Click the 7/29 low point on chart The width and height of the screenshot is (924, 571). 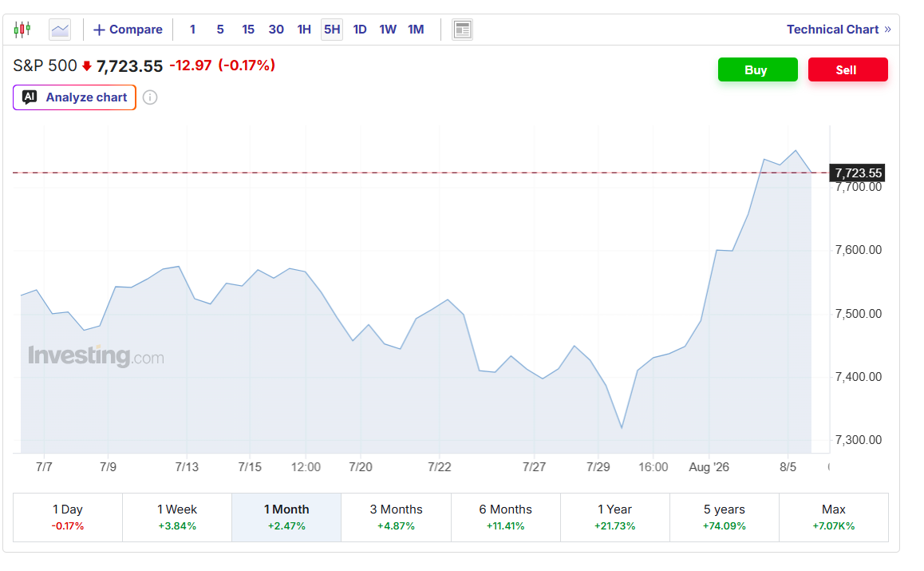point(622,428)
